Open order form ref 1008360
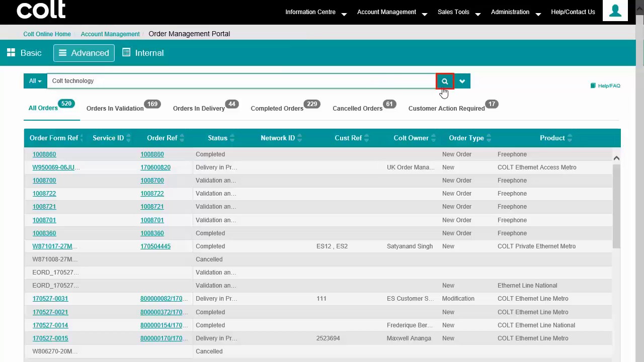This screenshot has width=644, height=362. [44, 233]
